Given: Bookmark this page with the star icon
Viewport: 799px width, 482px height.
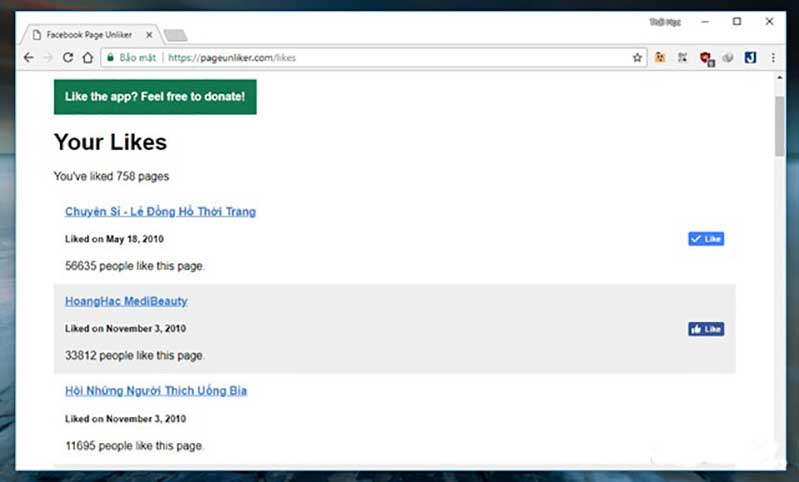Looking at the screenshot, I should click(x=637, y=58).
